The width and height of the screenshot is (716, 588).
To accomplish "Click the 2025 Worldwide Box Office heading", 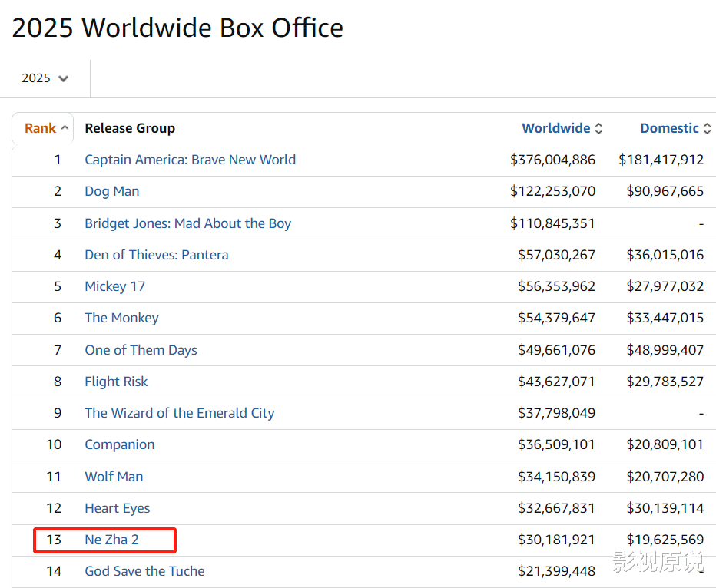I will (x=177, y=28).
